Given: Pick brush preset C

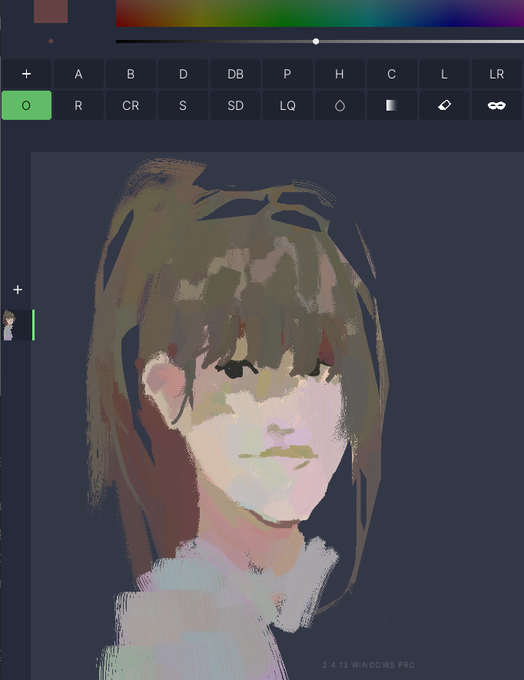Looking at the screenshot, I should coord(392,74).
